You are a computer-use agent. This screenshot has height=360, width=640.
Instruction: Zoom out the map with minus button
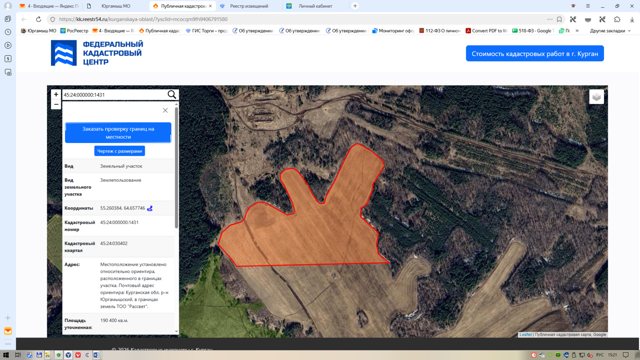point(56,104)
